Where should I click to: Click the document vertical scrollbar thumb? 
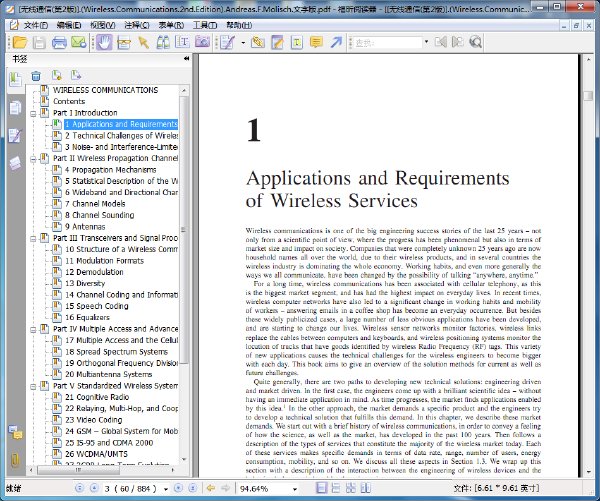589,95
